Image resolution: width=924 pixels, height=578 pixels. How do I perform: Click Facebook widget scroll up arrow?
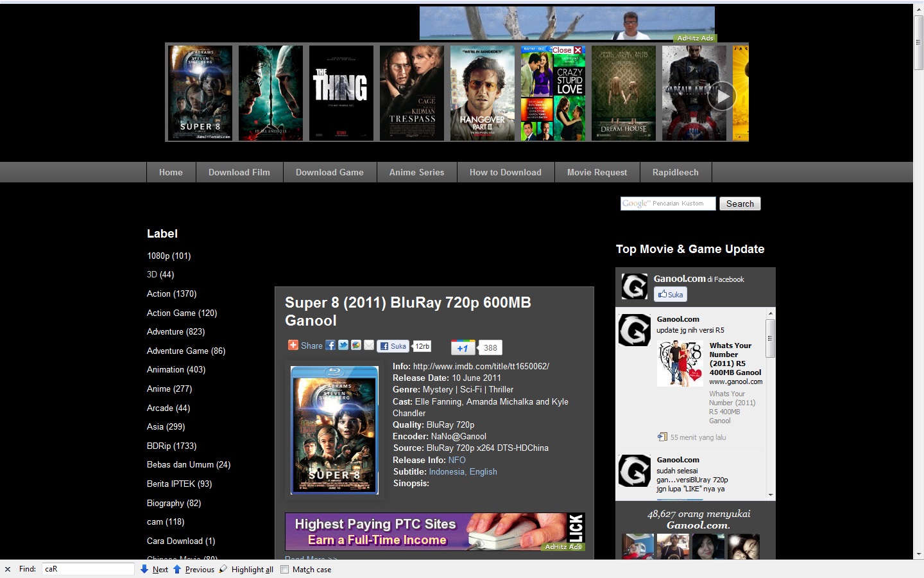coord(771,314)
